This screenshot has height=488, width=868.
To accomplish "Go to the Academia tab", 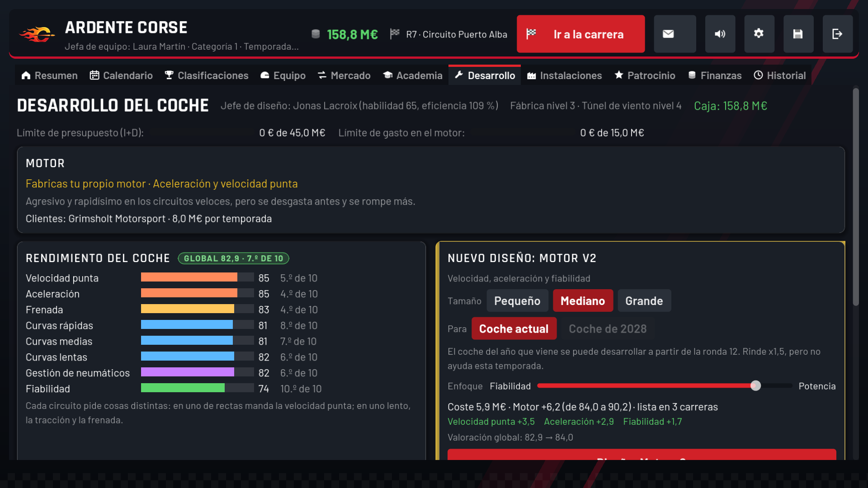I will 412,75.
